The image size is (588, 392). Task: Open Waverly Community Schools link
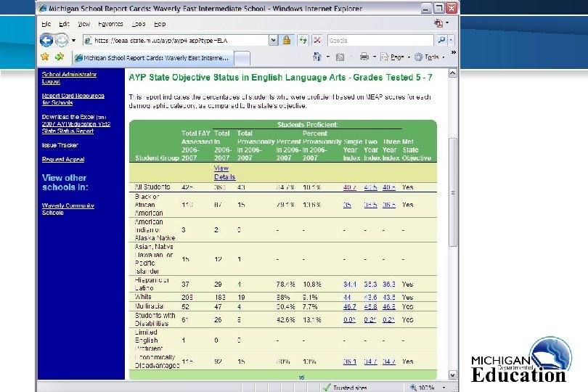coord(68,209)
